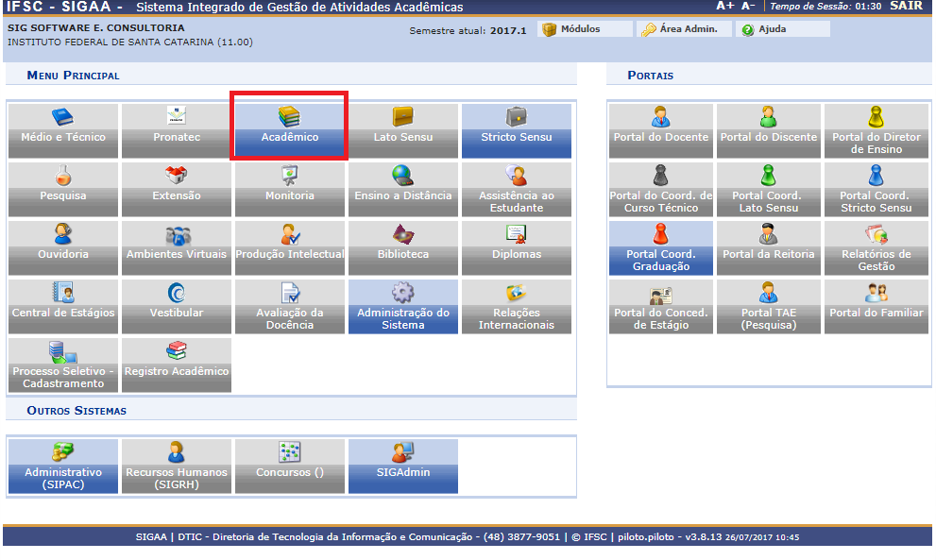Click the Registro Acadêmico books icon

[177, 350]
